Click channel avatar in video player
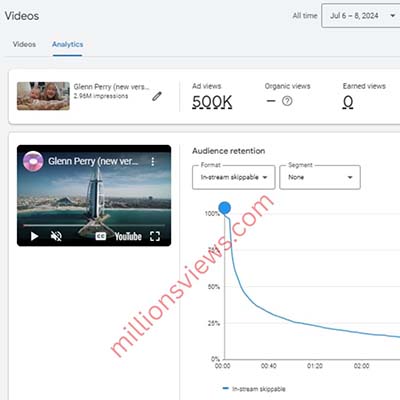The image size is (400, 400). click(x=33, y=161)
